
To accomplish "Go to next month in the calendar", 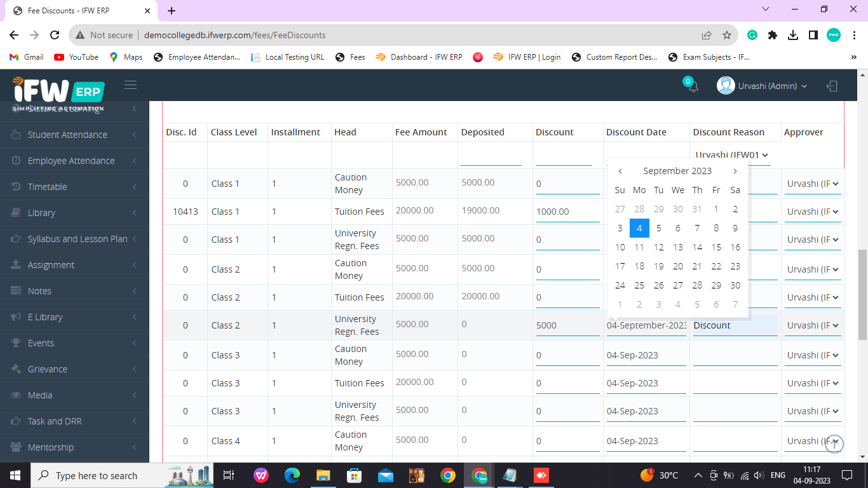I will click(x=735, y=171).
